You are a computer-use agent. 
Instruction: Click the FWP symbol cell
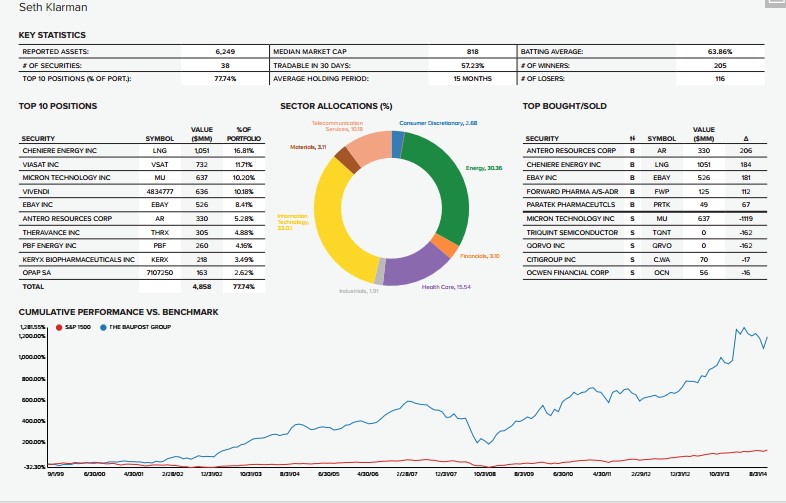point(662,192)
